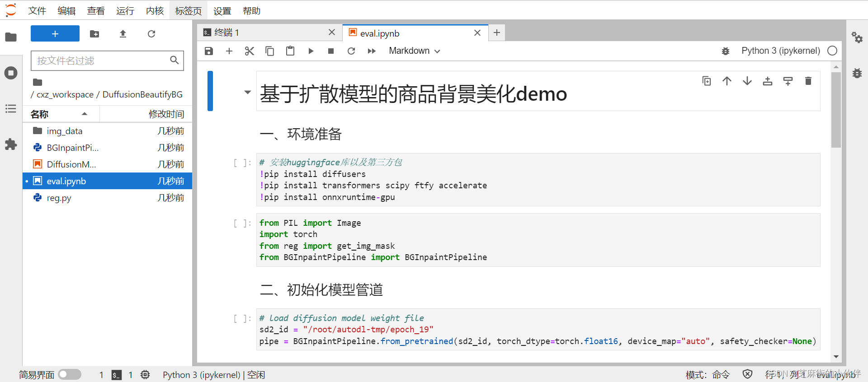Open the extension manager puzzle icon

11,144
